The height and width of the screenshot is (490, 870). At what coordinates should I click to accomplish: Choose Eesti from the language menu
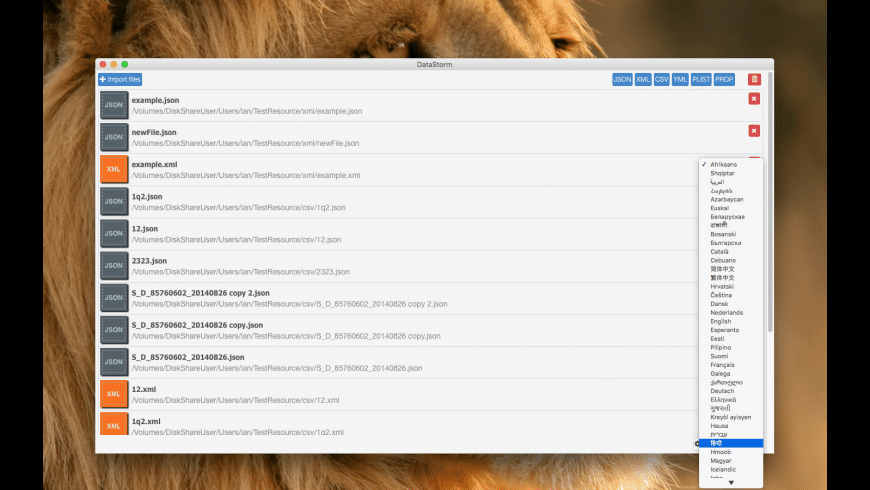point(731,339)
